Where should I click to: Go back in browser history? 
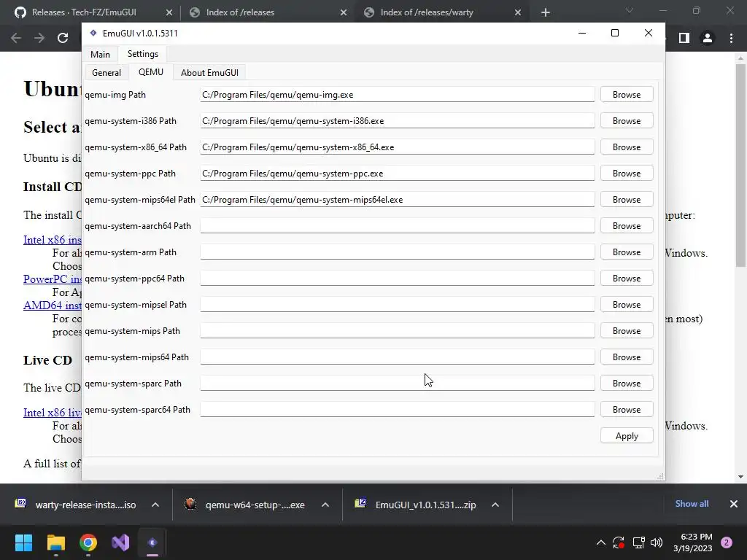tap(16, 38)
